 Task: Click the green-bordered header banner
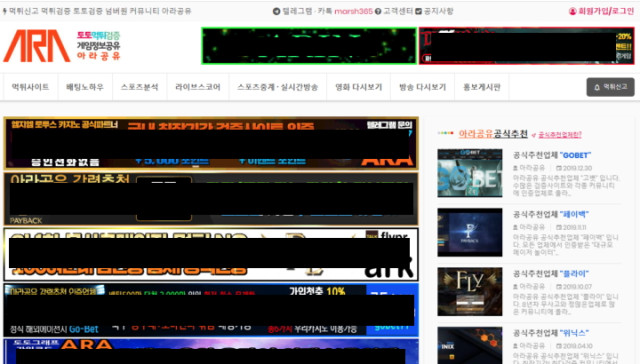pos(309,46)
